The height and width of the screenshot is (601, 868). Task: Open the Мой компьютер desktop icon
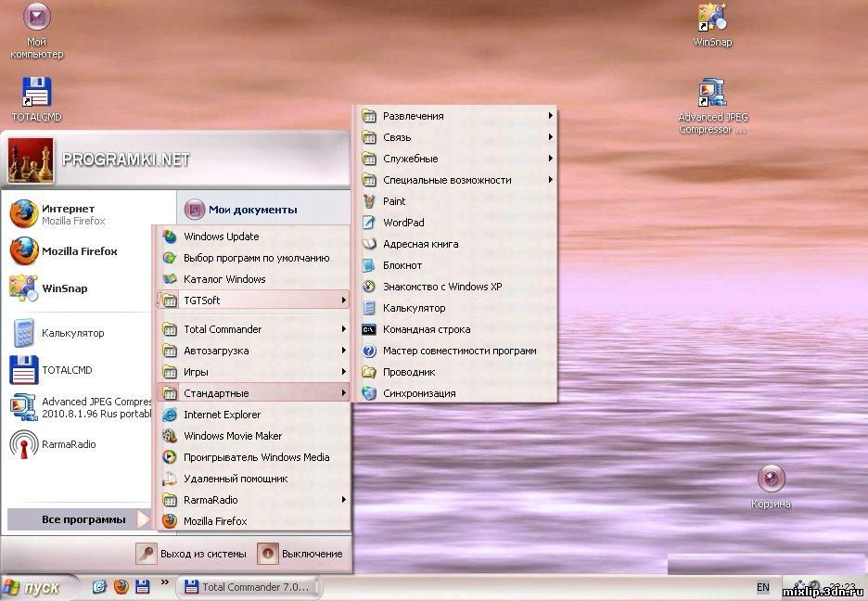coord(36,31)
